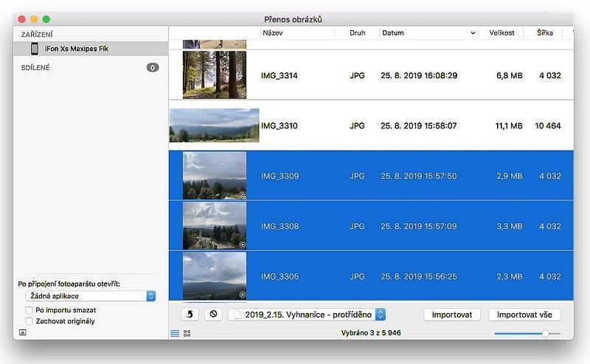Click size value 2,9 MB
The height and width of the screenshot is (364, 590).
point(510,176)
